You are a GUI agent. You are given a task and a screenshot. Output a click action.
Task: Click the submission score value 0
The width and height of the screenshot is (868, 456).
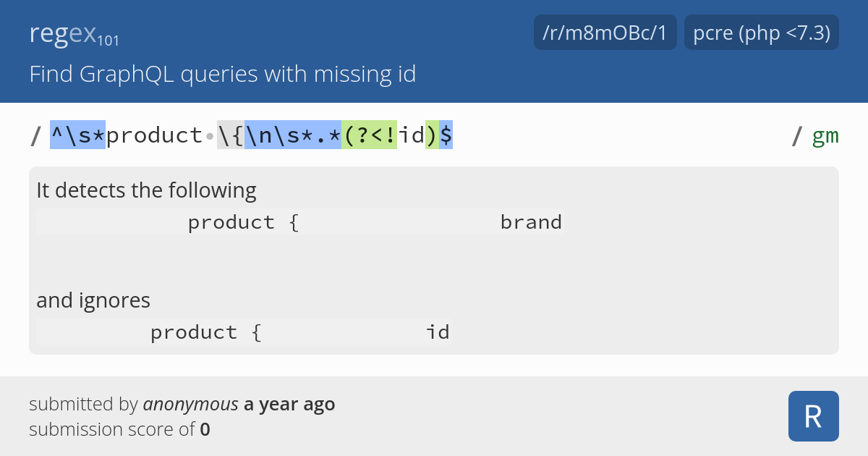205,429
